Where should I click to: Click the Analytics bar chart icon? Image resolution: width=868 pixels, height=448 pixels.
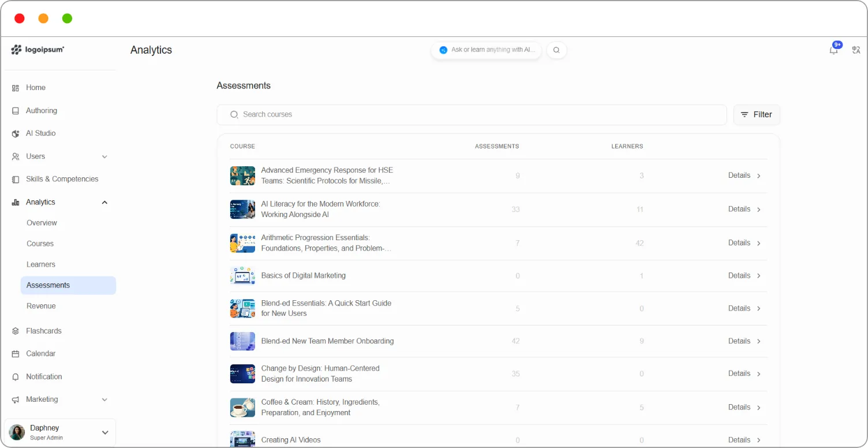click(x=16, y=202)
